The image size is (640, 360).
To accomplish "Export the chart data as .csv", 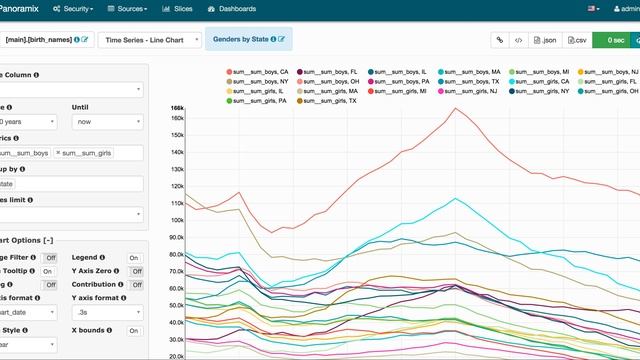I will (577, 40).
